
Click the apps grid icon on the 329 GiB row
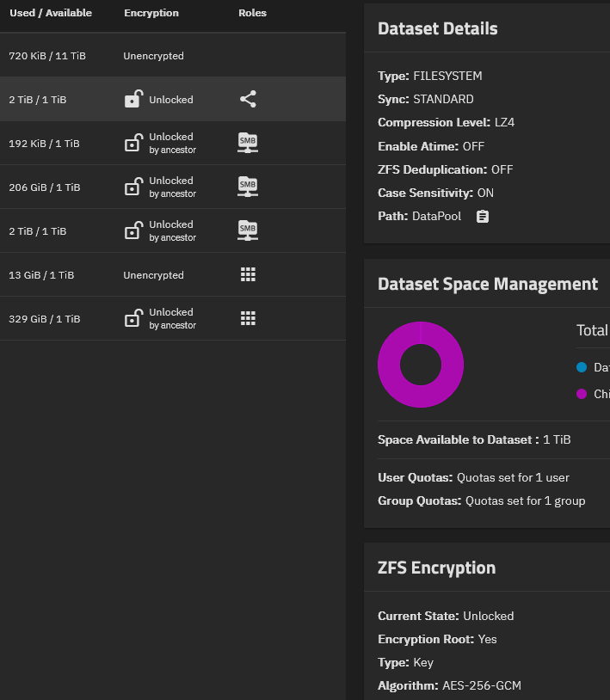pos(248,319)
